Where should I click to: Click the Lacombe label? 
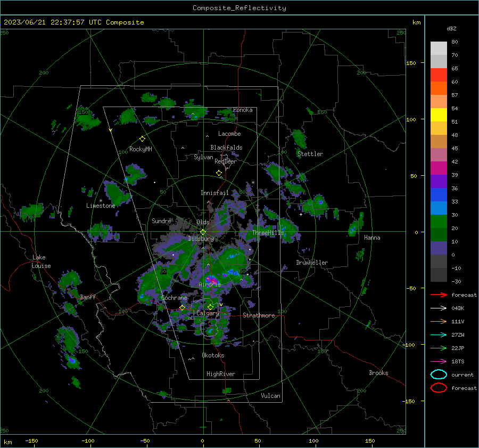[x=229, y=134]
